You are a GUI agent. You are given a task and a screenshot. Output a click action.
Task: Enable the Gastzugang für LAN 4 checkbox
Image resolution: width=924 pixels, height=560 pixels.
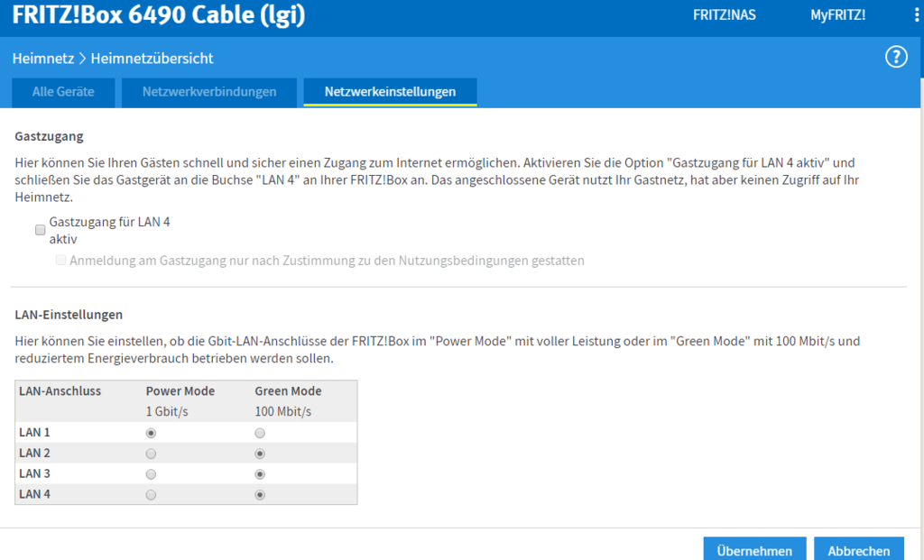tap(41, 230)
